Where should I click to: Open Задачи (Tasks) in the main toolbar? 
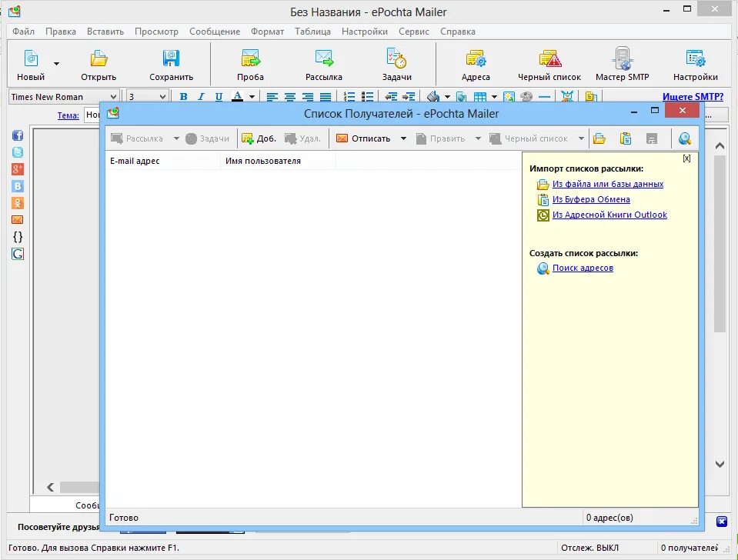(x=396, y=58)
